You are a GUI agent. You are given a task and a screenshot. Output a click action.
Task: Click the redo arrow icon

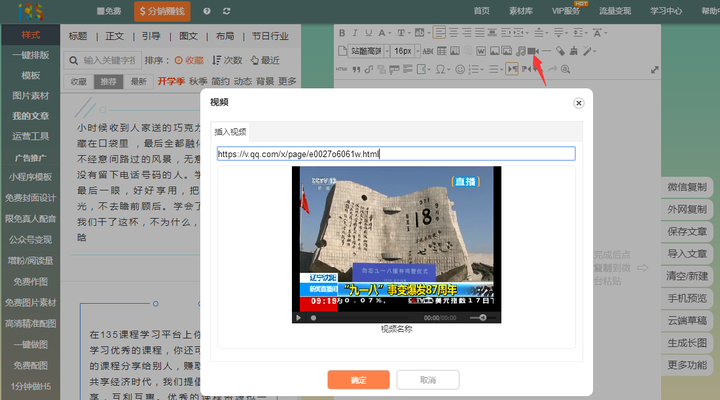552,69
